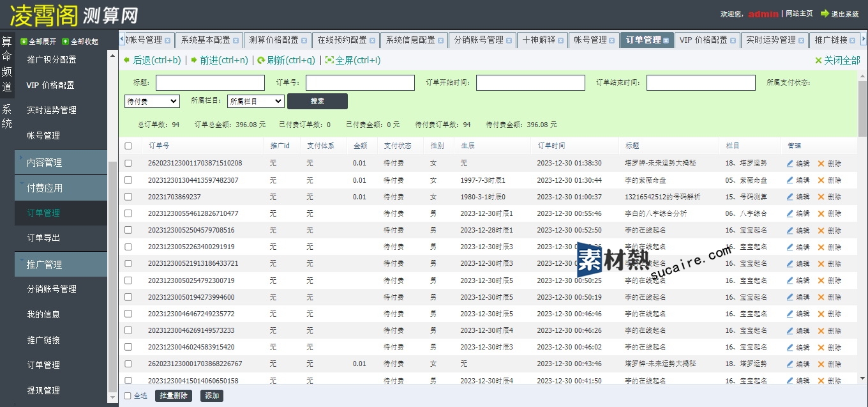Click the 批量删除 bulk delete button
Screen dimensions: 868x407
pos(174,395)
